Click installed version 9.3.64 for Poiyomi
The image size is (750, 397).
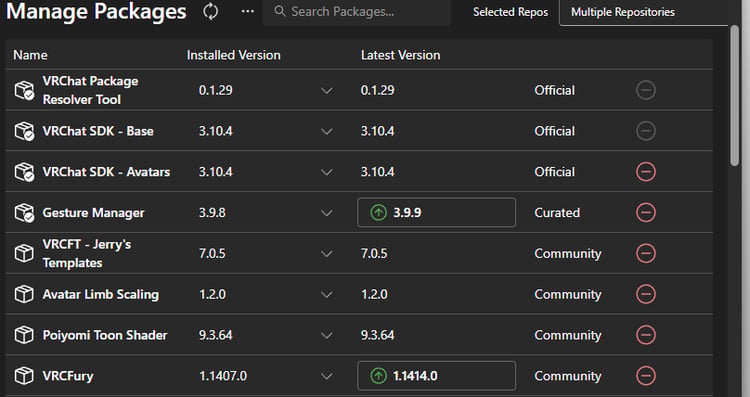tap(215, 335)
